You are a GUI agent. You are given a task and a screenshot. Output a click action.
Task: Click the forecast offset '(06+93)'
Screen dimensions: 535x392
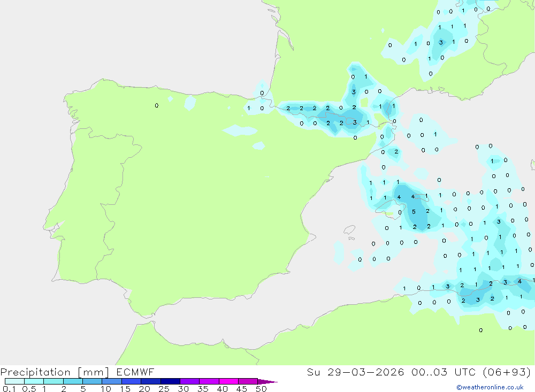507,372
